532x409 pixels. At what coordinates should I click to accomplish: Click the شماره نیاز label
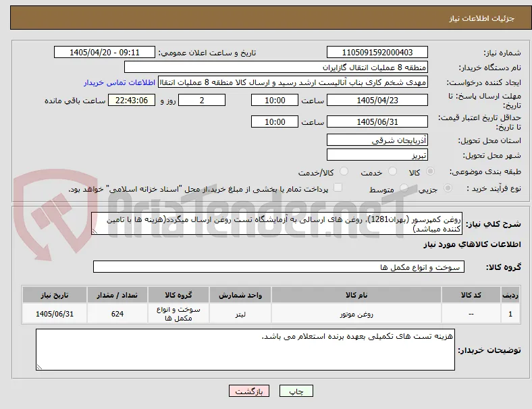click(502, 53)
